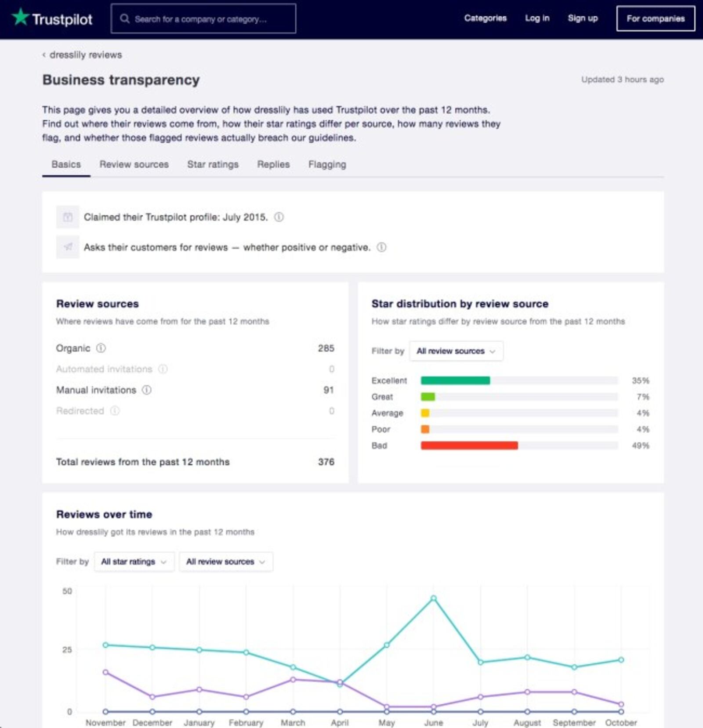Click the 49% Bad percentage
Viewport: 703px width, 728px height.
tap(641, 445)
